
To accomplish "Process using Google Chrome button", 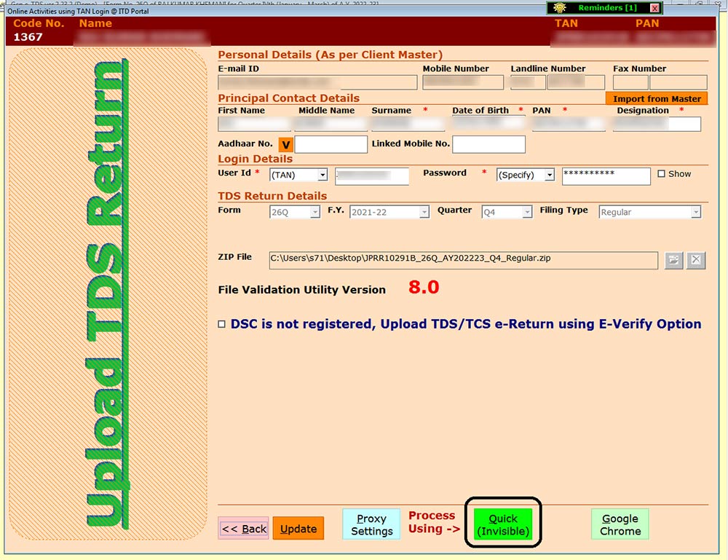I will click(620, 524).
